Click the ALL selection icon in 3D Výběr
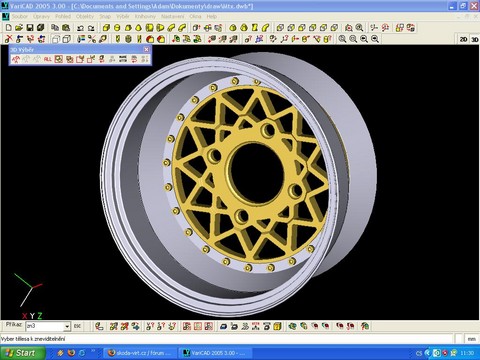Image resolution: width=480 pixels, height=360 pixels. tap(48, 59)
